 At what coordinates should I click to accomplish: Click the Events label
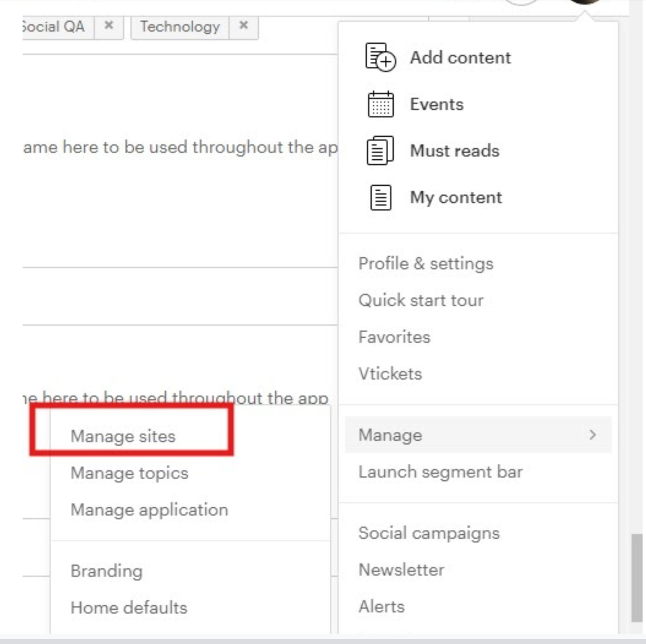coord(437,104)
